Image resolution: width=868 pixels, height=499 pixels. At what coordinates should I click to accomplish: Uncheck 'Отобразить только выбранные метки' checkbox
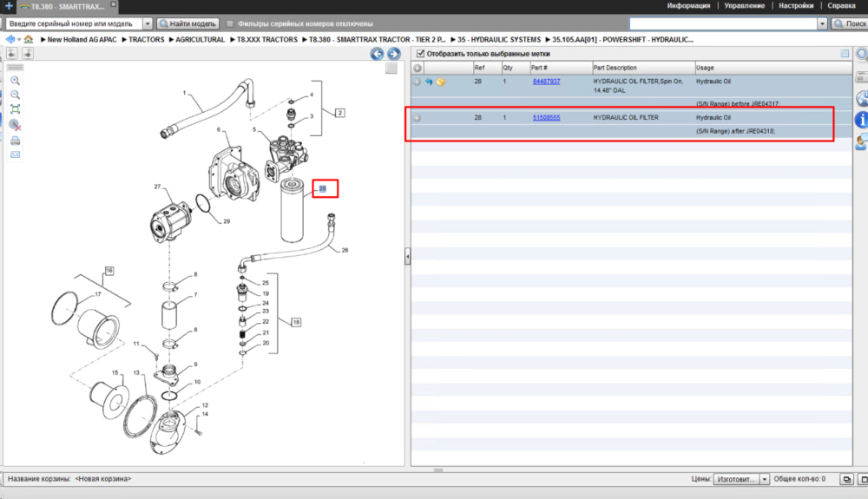pos(420,54)
